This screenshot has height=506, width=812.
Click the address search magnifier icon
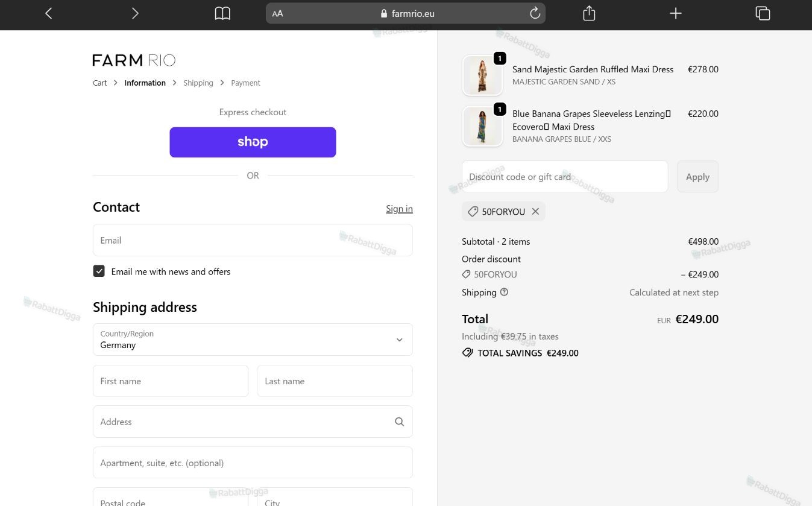point(399,422)
